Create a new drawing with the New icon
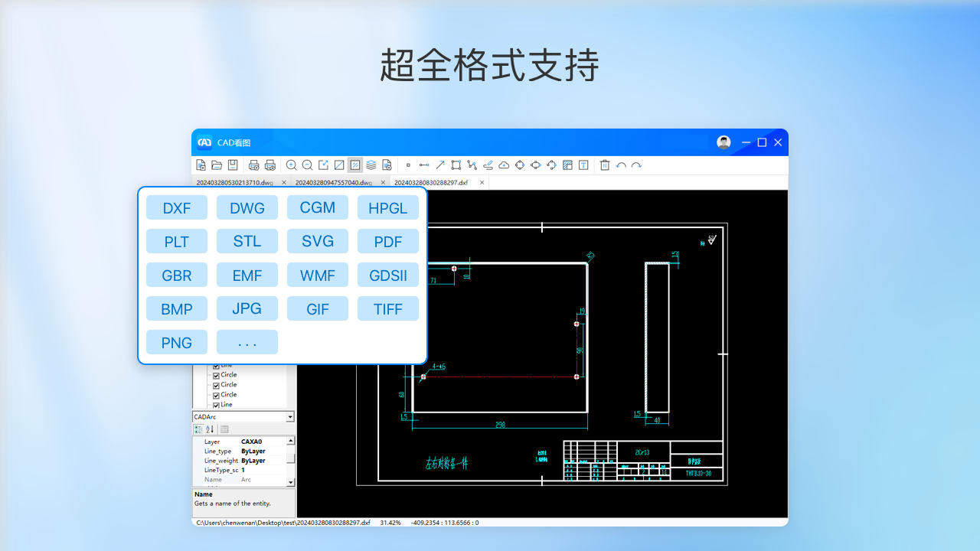This screenshot has width=980, height=551. click(x=201, y=165)
